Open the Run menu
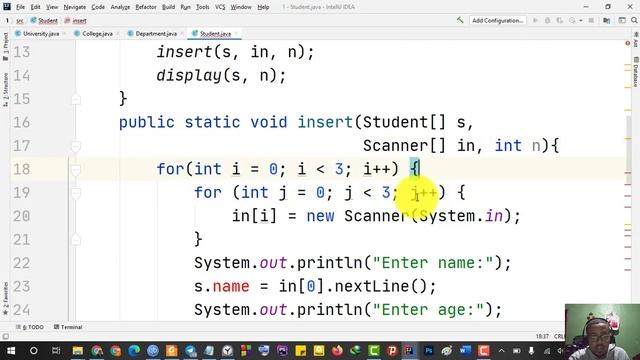Screen dimensions: 640x360 pos(185,7)
